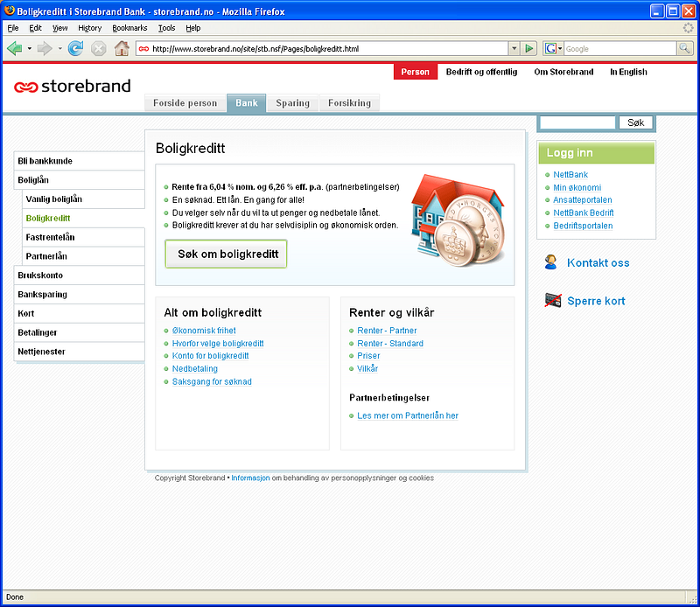Click the Forward arrow button

pos(45,48)
